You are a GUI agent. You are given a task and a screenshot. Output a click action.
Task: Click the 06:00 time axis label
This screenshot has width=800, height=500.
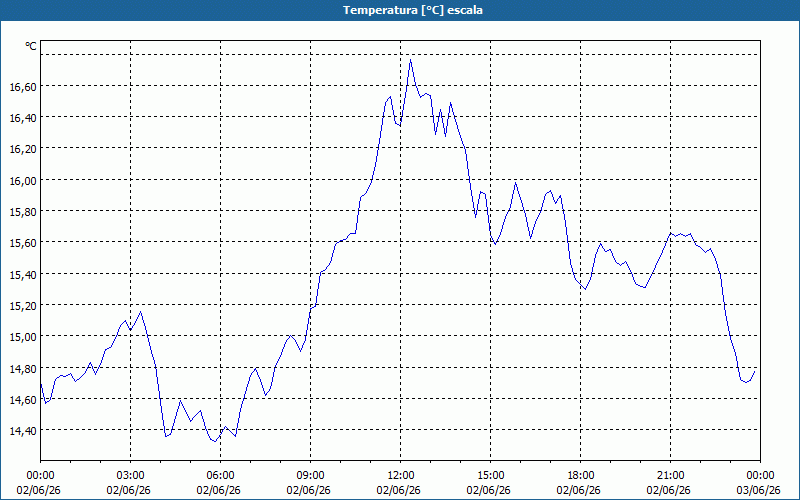(x=220, y=476)
